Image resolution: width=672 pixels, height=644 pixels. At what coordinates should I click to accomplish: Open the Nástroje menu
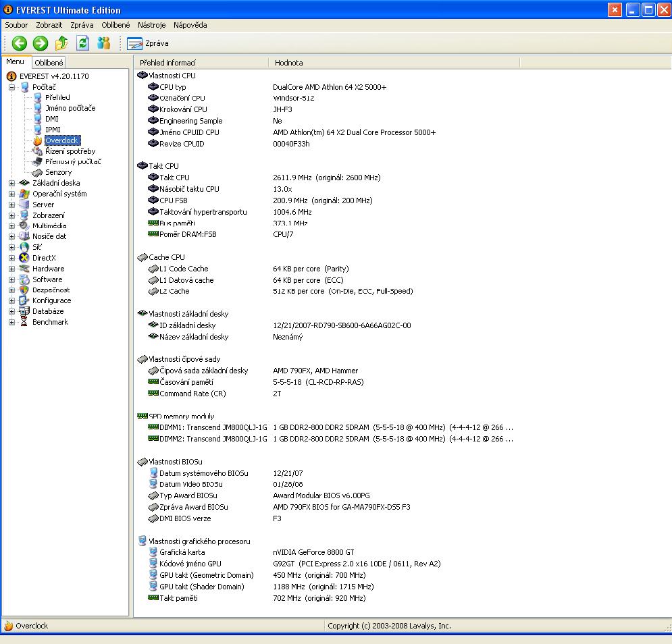point(151,25)
